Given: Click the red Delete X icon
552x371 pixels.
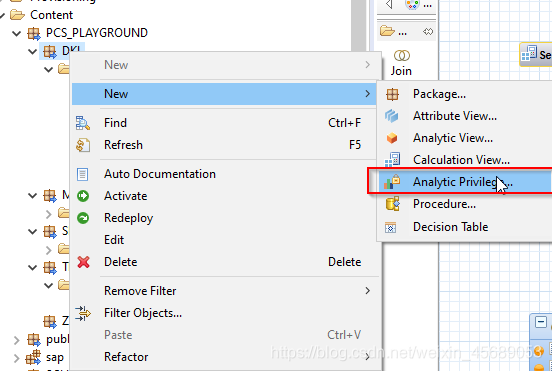Looking at the screenshot, I should point(83,262).
